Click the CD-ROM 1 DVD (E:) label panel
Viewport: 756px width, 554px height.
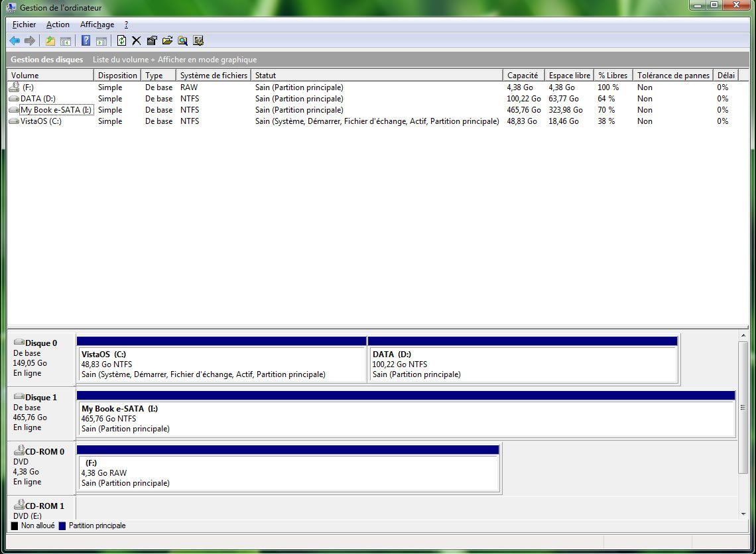pyautogui.click(x=41, y=509)
